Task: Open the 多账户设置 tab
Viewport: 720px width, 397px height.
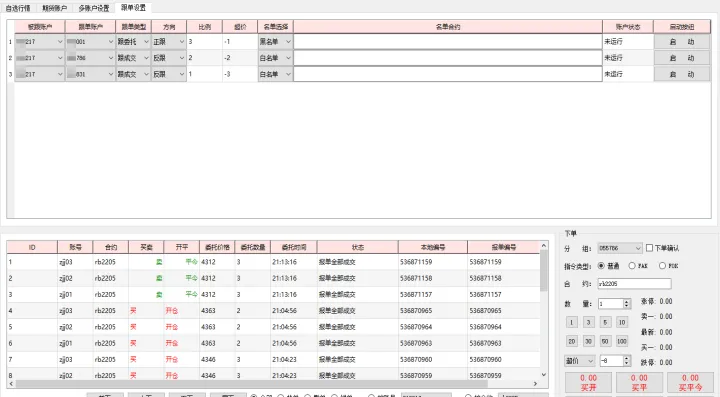Action: tap(94, 8)
